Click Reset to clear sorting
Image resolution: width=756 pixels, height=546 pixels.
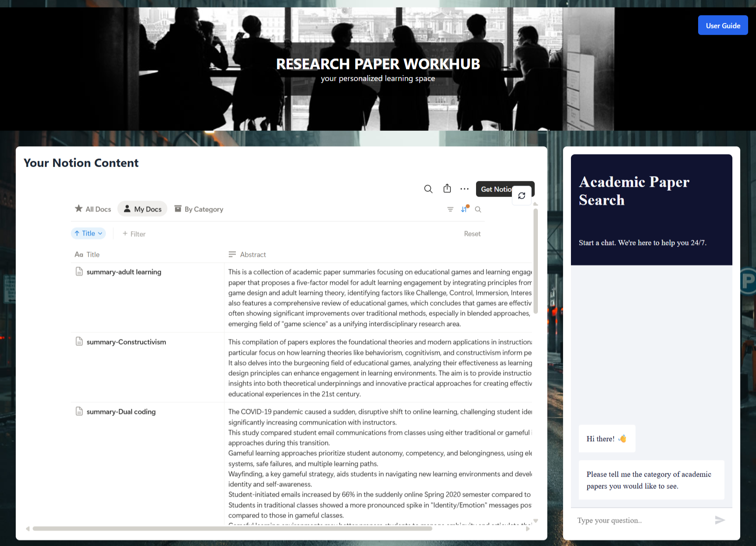pyautogui.click(x=472, y=234)
